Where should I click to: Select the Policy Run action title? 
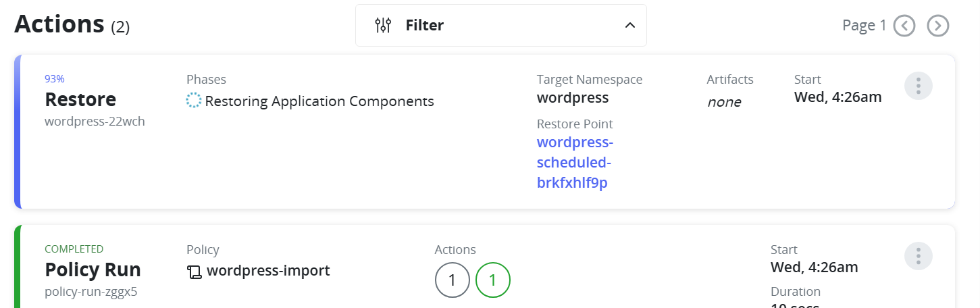point(93,270)
